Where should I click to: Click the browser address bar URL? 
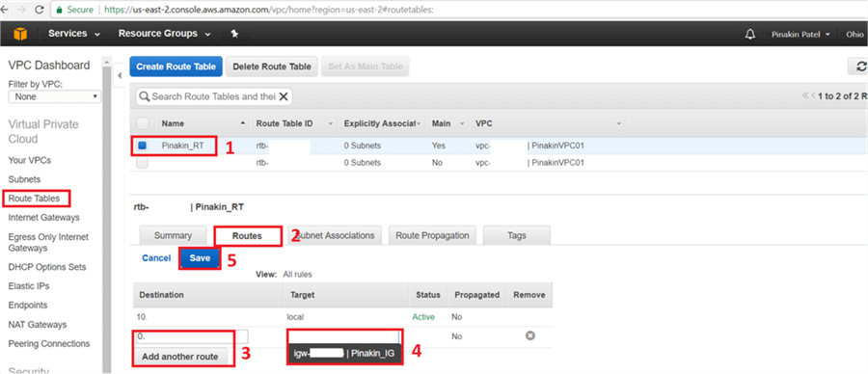click(270, 10)
